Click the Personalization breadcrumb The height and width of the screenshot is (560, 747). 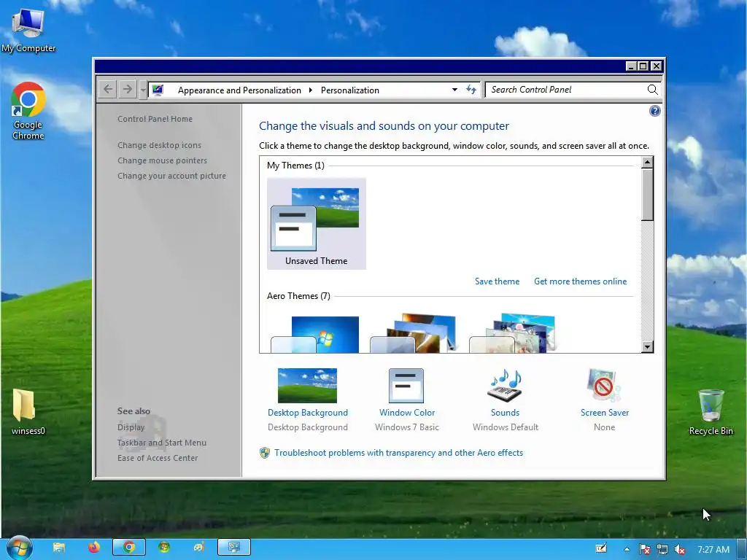coord(350,90)
